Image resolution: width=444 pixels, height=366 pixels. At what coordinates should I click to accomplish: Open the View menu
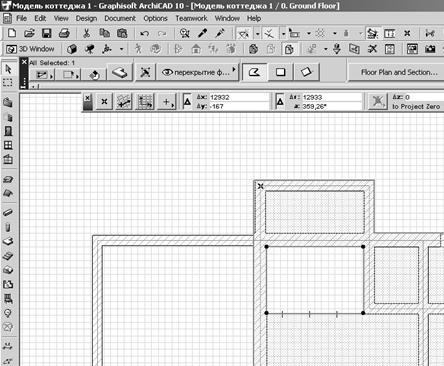coord(61,18)
